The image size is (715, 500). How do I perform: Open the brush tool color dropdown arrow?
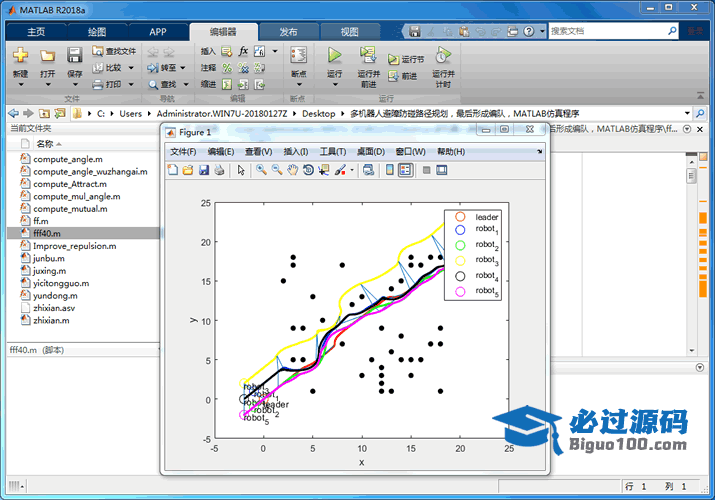click(x=351, y=171)
